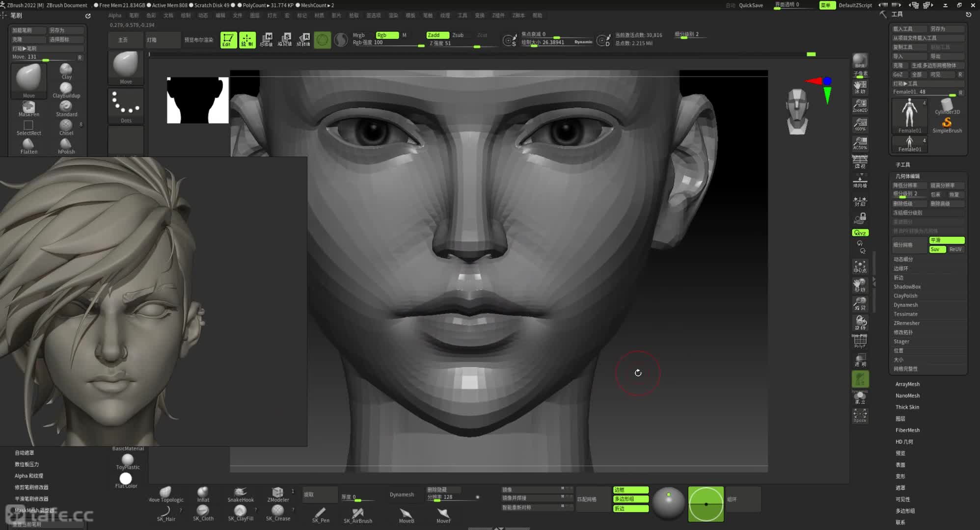The width and height of the screenshot is (980, 530).
Task: Click the Xpose icon
Action: tap(860, 416)
